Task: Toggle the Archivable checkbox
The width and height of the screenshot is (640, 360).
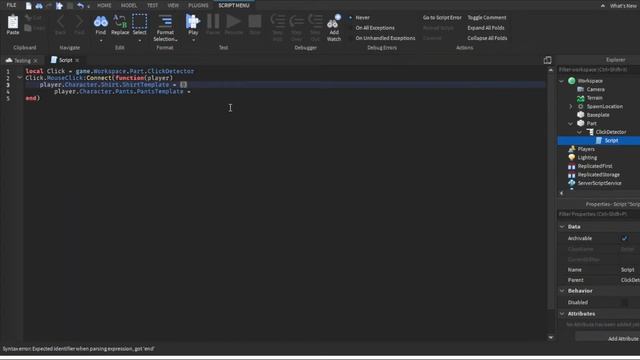Action: [624, 238]
